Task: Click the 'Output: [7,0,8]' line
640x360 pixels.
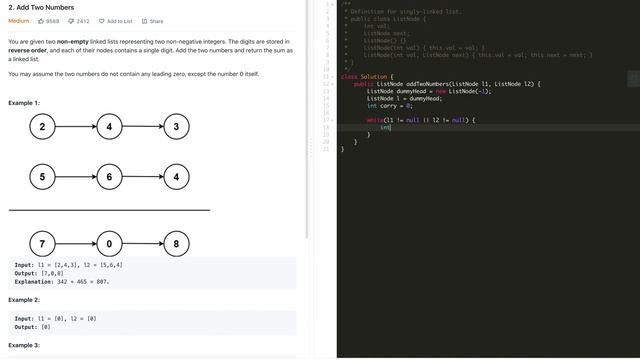Action: [39, 273]
